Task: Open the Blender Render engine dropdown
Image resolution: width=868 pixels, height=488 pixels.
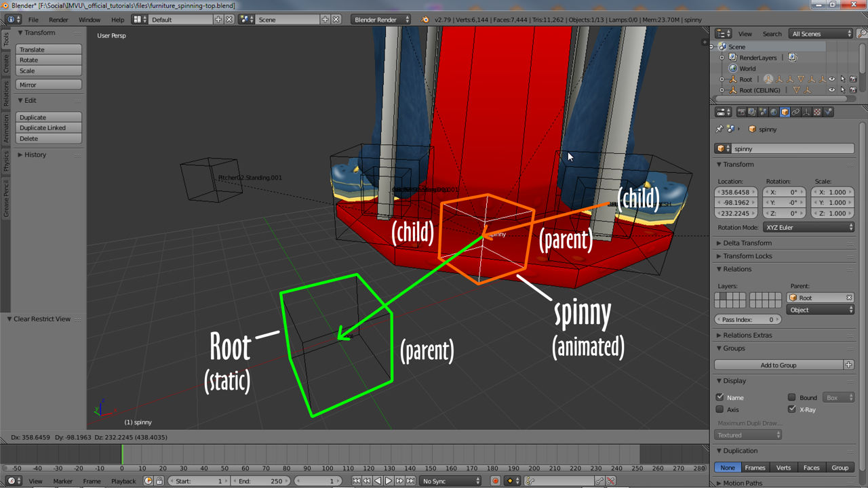Action: (381, 20)
